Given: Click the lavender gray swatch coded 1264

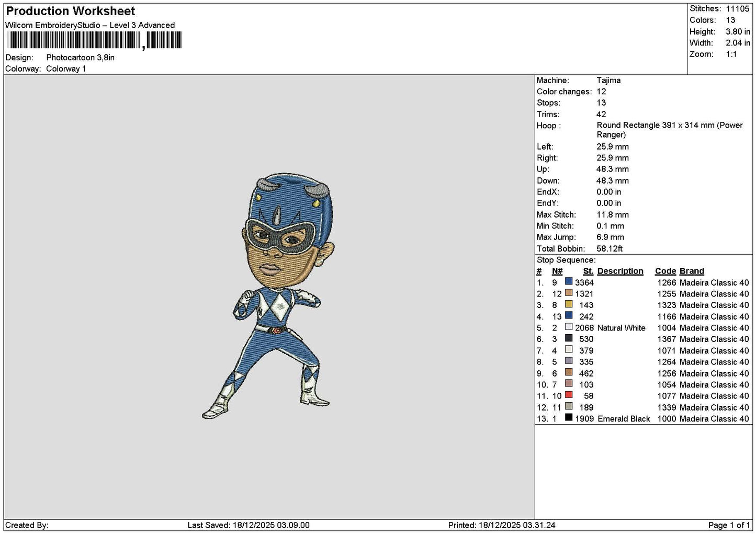Looking at the screenshot, I should pyautogui.click(x=568, y=361).
